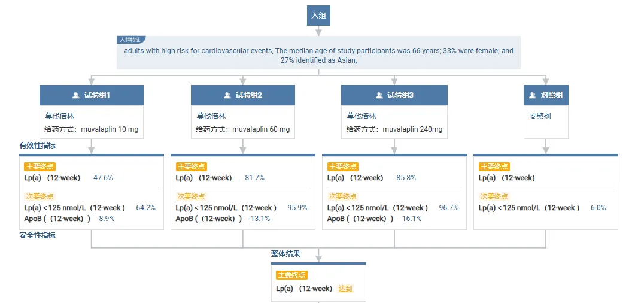Viewport: 644px width, 303px height.
Task: Click the 次要终点 tag in 试验组2 results
Action: (x=191, y=196)
